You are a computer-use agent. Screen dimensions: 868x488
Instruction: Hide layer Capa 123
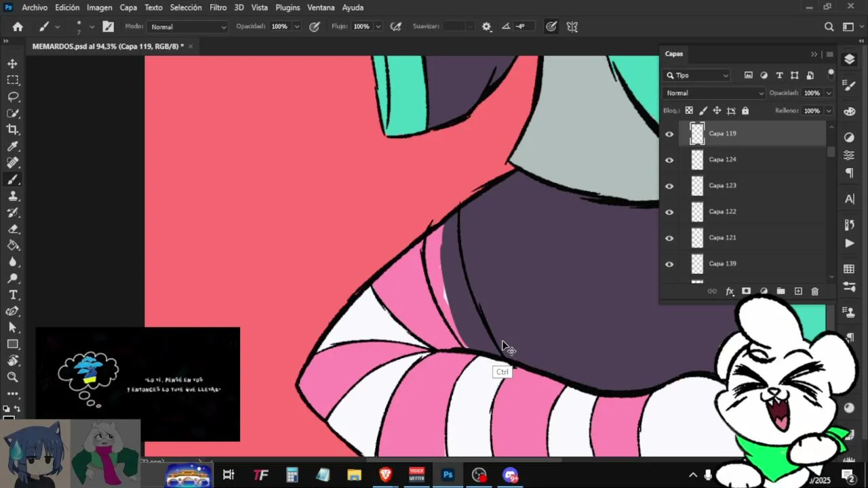point(669,186)
